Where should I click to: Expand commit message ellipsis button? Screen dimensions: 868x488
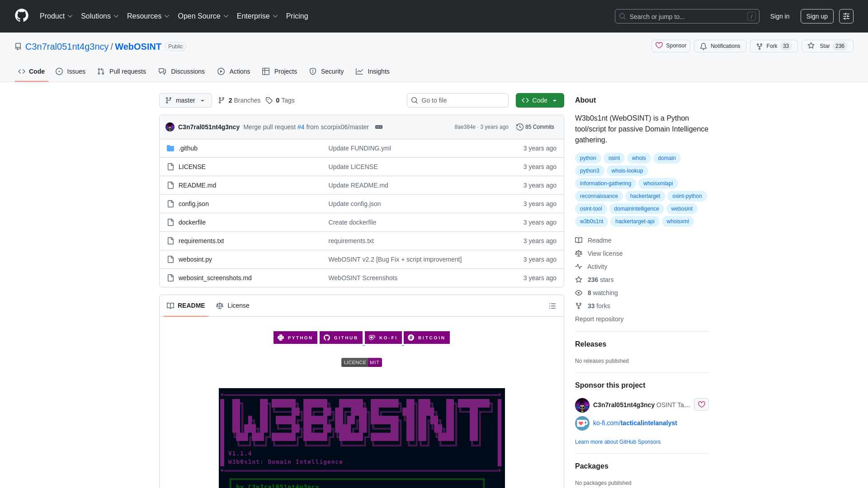(379, 127)
